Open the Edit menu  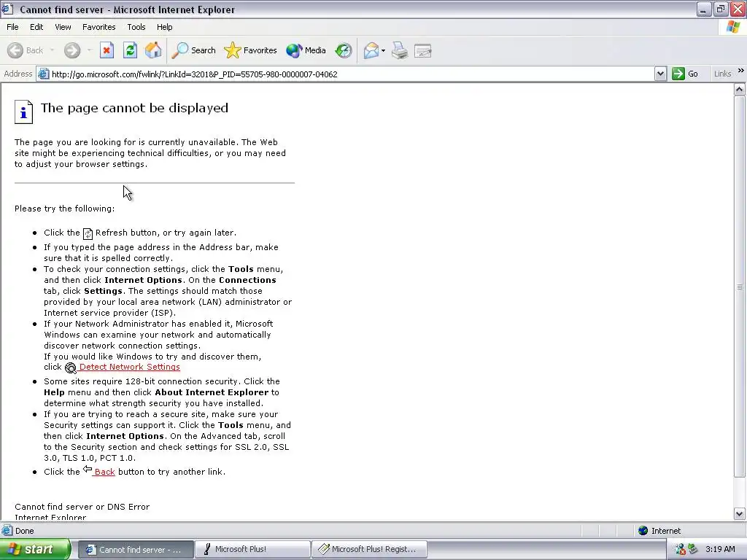[36, 27]
